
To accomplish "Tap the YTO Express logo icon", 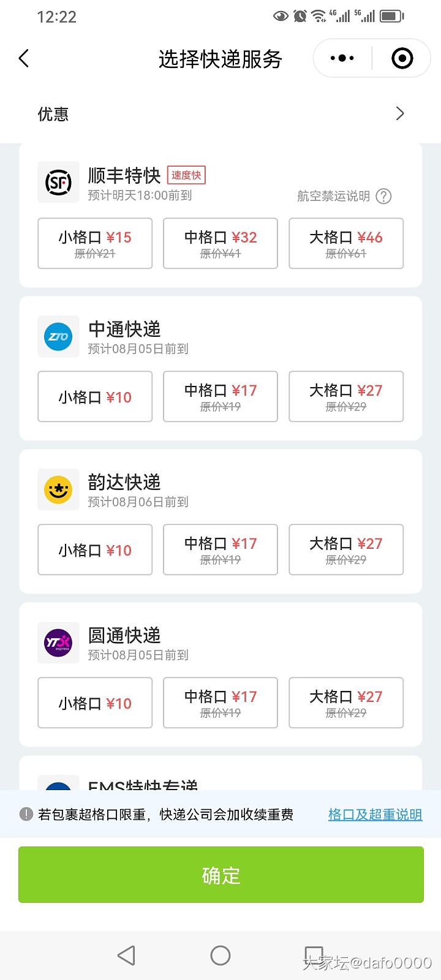I will point(58,643).
